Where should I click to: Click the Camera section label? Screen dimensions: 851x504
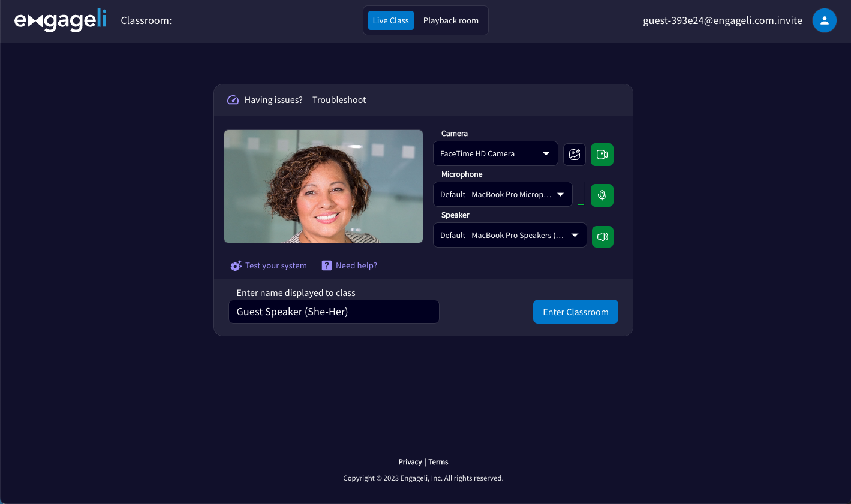pyautogui.click(x=455, y=134)
